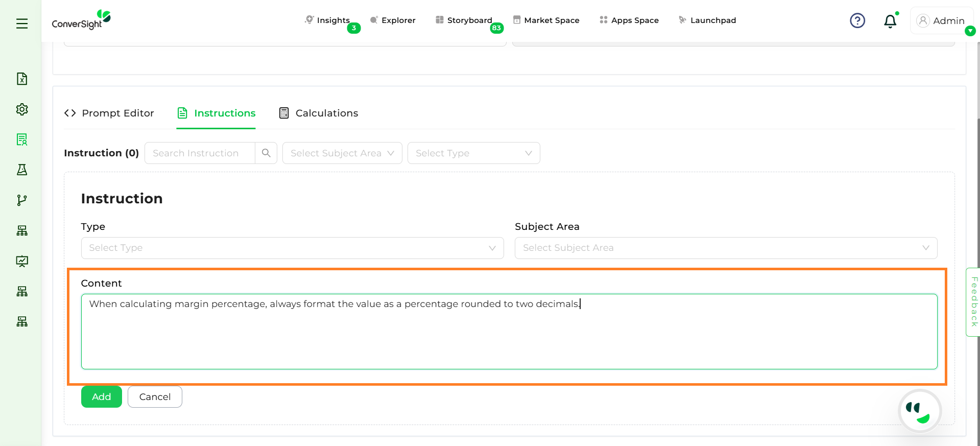Image resolution: width=980 pixels, height=446 pixels.
Task: Open the chat assistant bubble
Action: [919, 411]
